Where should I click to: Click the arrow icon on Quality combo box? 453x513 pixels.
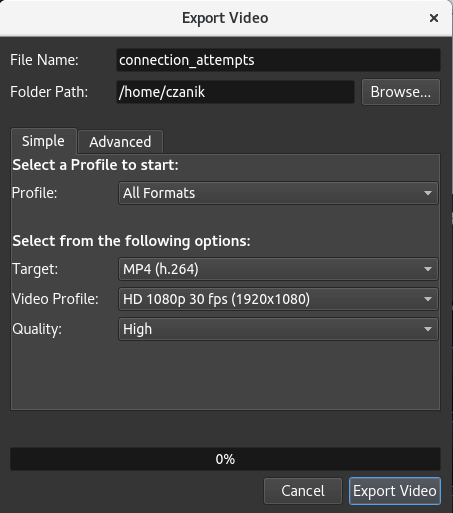[x=428, y=329]
